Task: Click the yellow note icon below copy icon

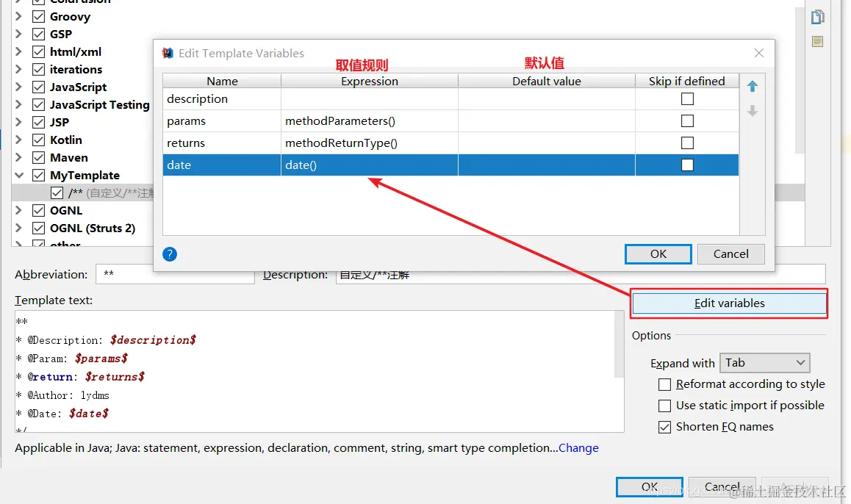Action: point(817,41)
